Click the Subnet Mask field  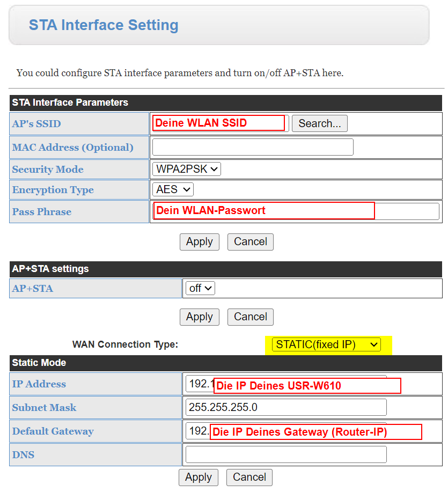click(286, 407)
